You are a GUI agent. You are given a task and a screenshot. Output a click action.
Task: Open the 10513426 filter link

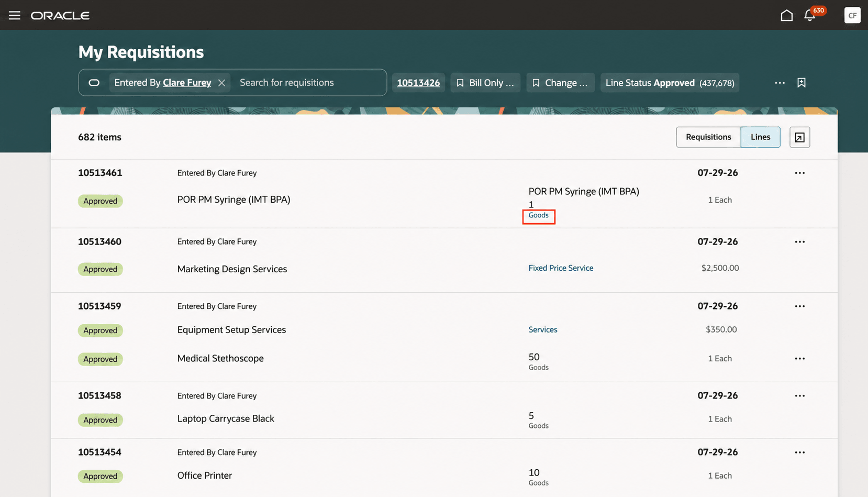(x=418, y=83)
